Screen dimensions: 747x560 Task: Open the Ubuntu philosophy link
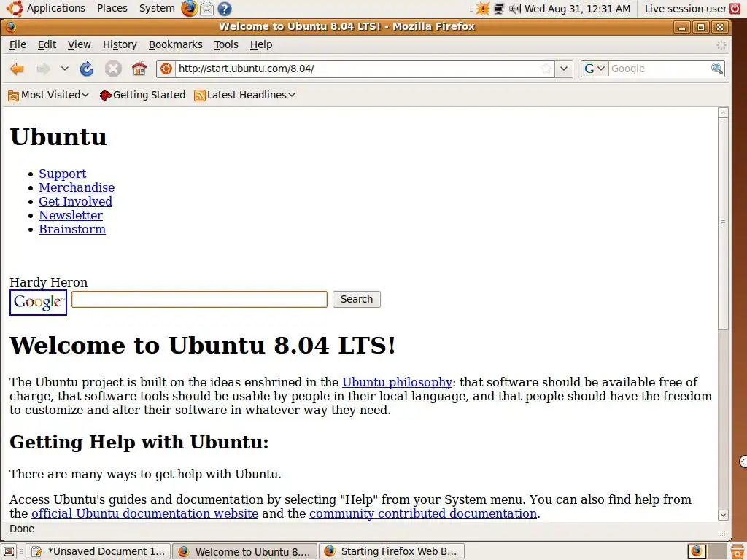[x=397, y=382]
